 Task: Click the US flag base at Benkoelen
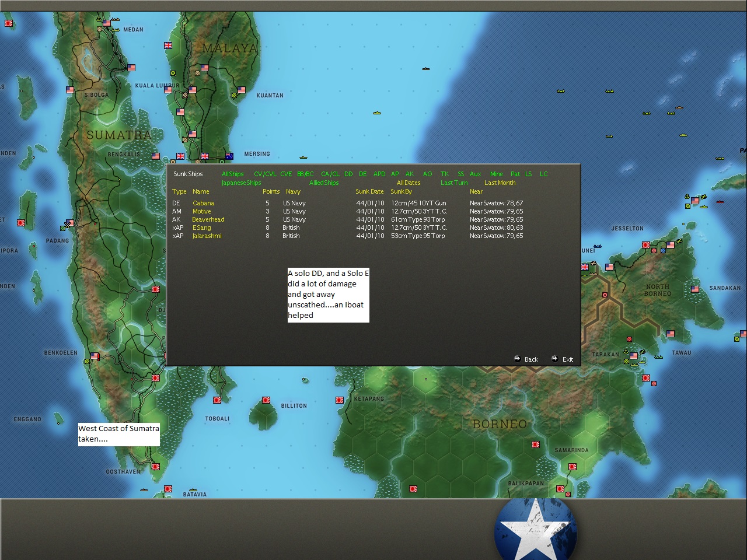[95, 356]
